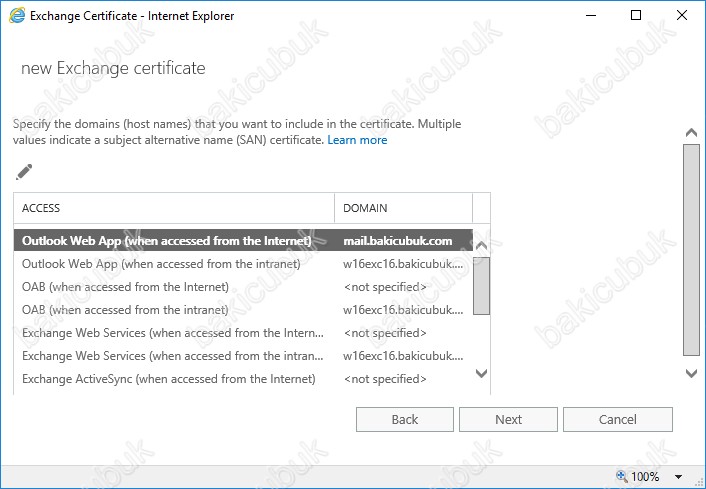Click the page scroll down chevron
This screenshot has height=489, width=706.
pyautogui.click(x=691, y=373)
